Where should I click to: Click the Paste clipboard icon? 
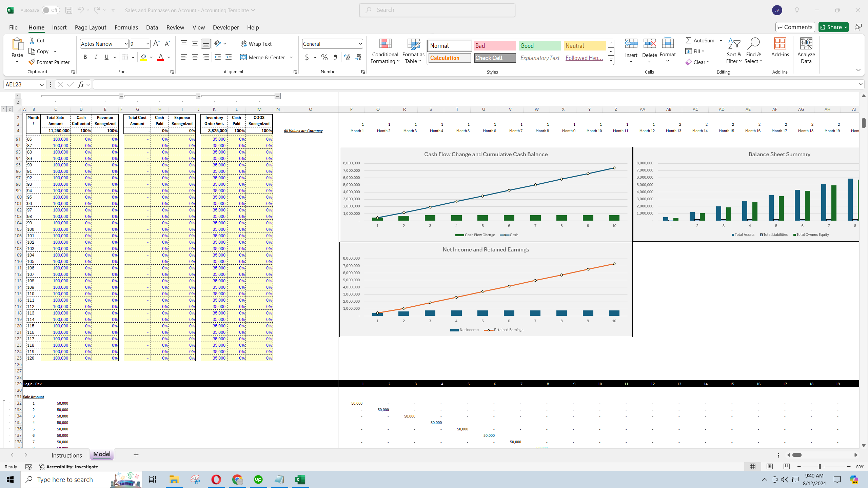tap(17, 44)
